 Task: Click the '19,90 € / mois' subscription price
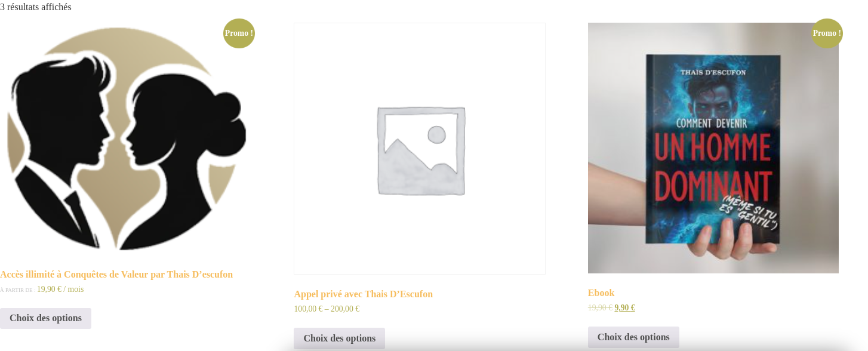pos(60,290)
